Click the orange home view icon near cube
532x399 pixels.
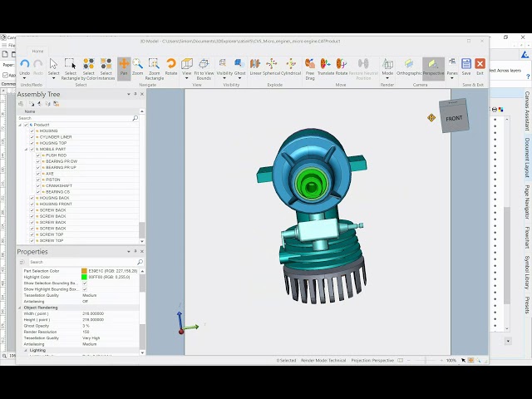tap(431, 118)
